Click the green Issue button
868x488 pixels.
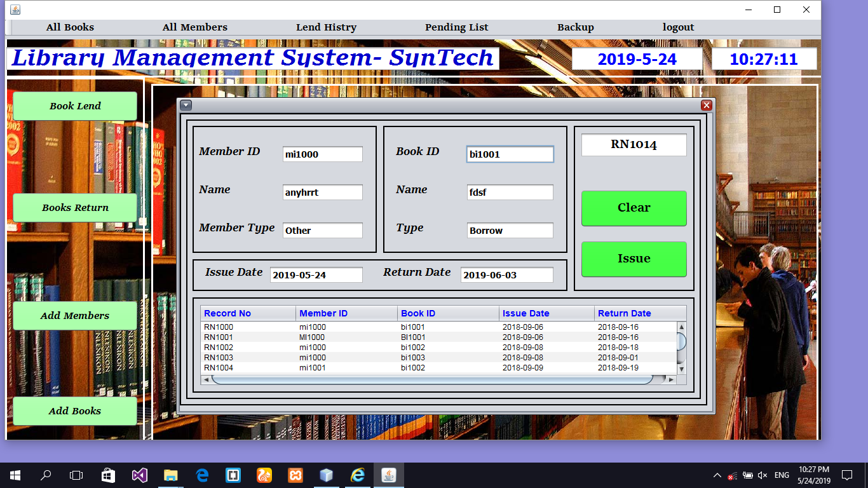coord(634,259)
